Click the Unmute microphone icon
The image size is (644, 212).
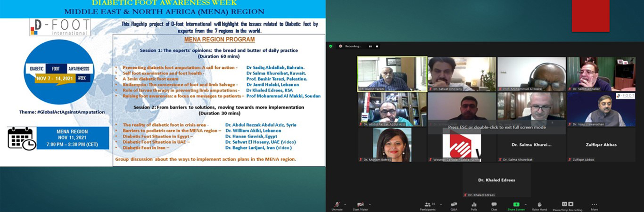[337, 204]
